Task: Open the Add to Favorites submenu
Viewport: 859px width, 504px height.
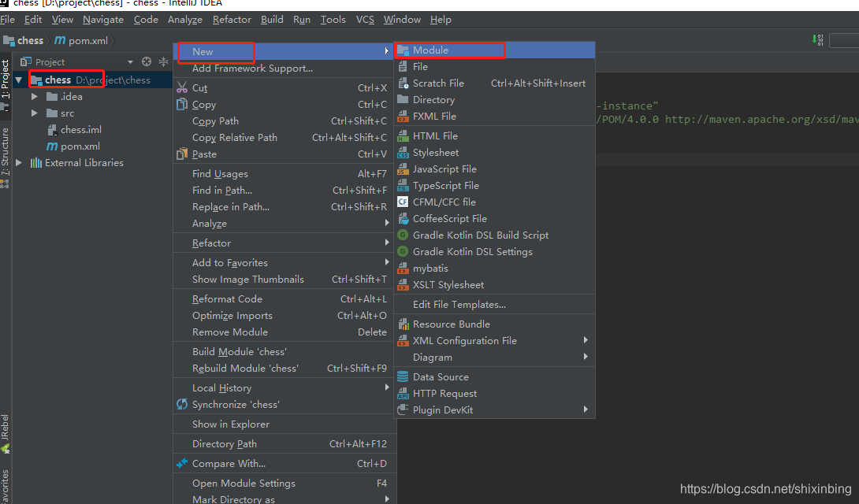Action: pos(283,263)
